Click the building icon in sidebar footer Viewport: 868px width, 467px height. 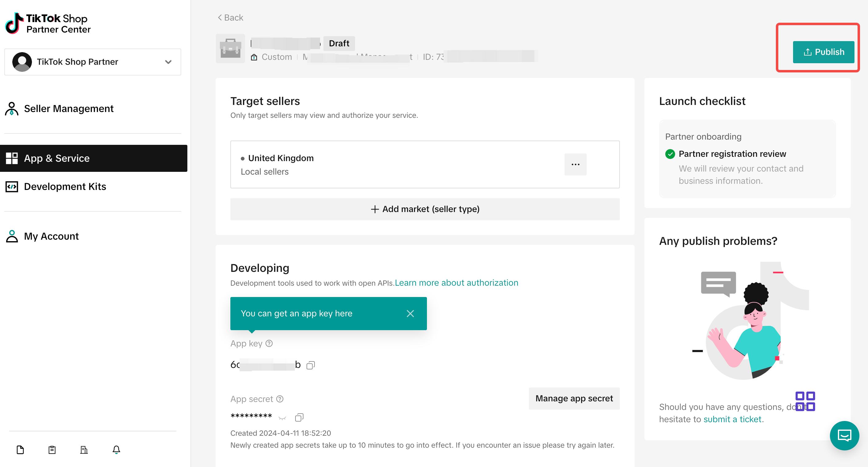pos(84,450)
